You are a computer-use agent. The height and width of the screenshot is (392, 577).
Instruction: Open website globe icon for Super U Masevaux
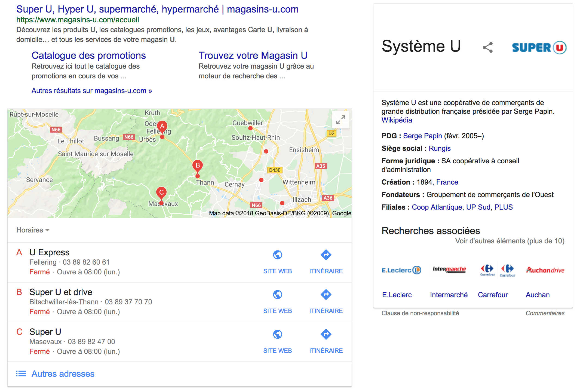pyautogui.click(x=277, y=334)
